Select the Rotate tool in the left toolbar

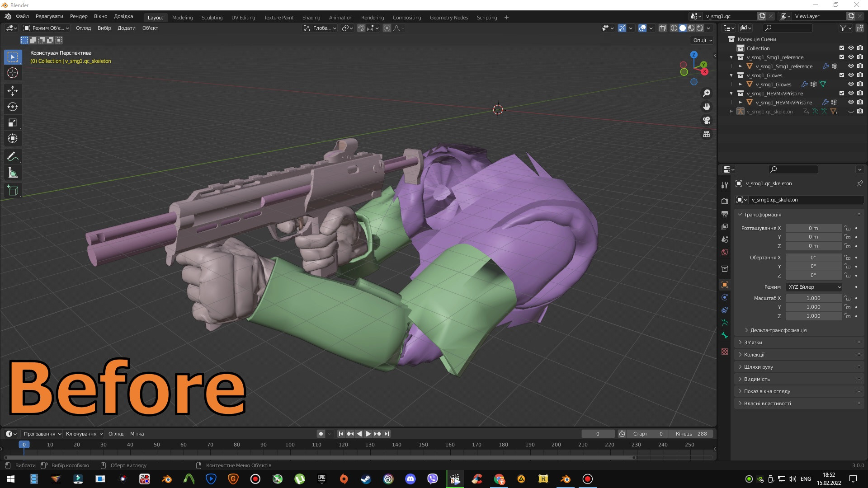13,107
